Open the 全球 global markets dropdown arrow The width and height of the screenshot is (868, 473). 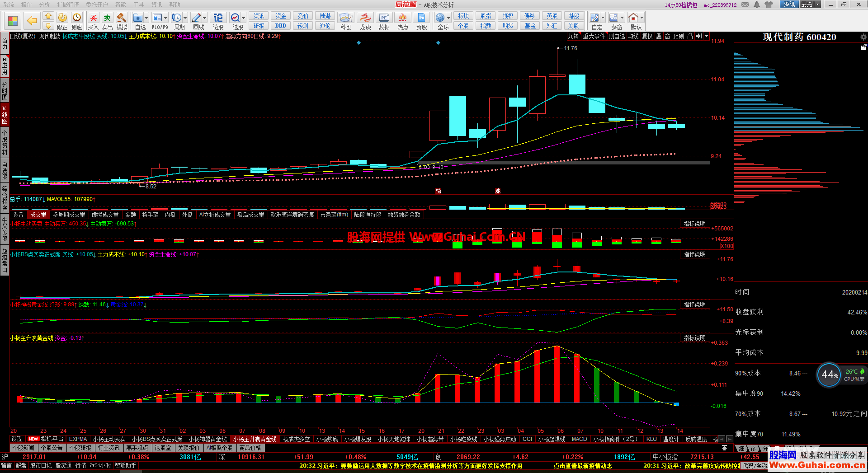pos(449,18)
